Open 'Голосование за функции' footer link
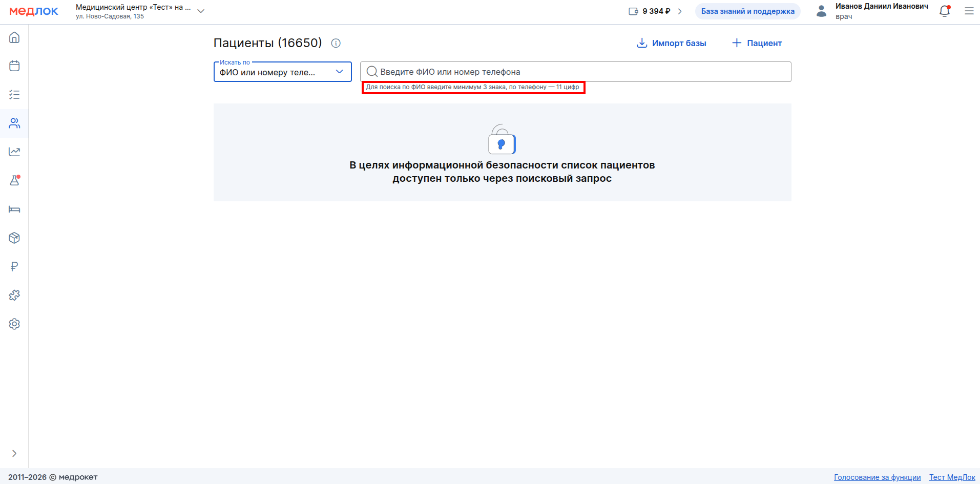 point(877,477)
